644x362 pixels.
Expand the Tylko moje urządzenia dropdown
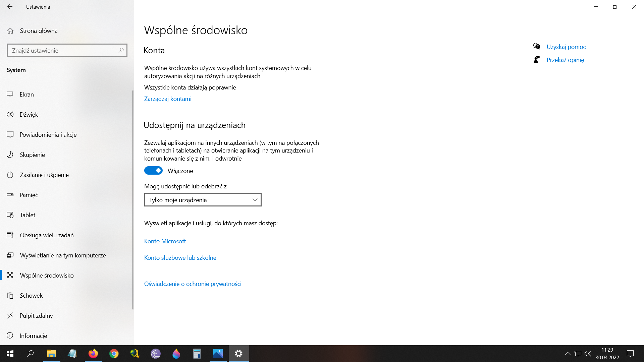click(203, 200)
